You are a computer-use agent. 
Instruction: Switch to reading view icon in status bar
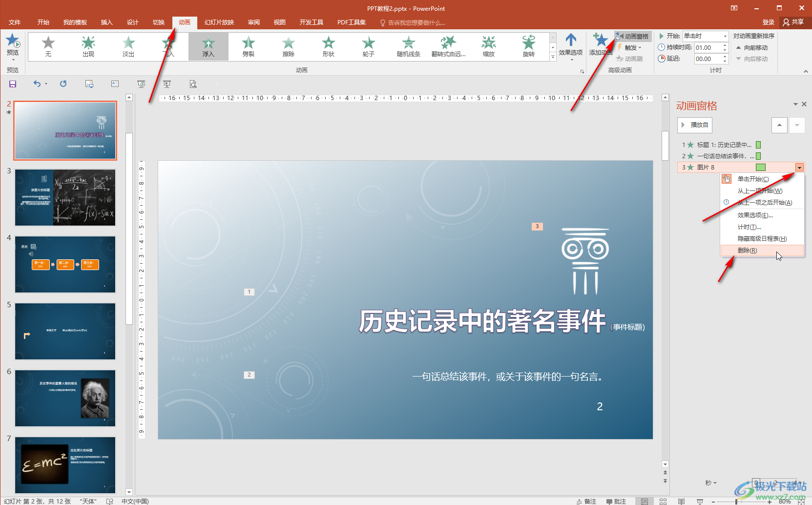pos(681,501)
